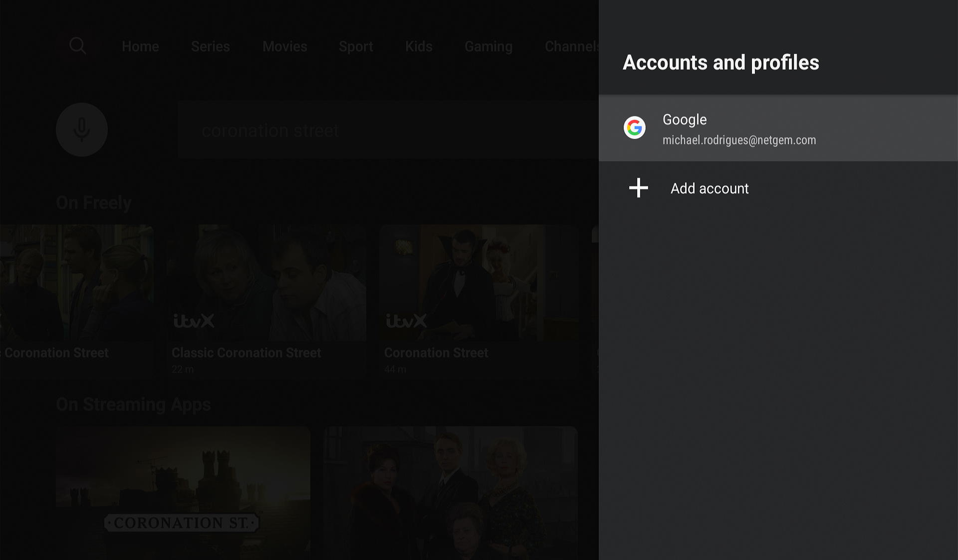Switch to the Series tab
The image size is (958, 560).
click(x=211, y=46)
